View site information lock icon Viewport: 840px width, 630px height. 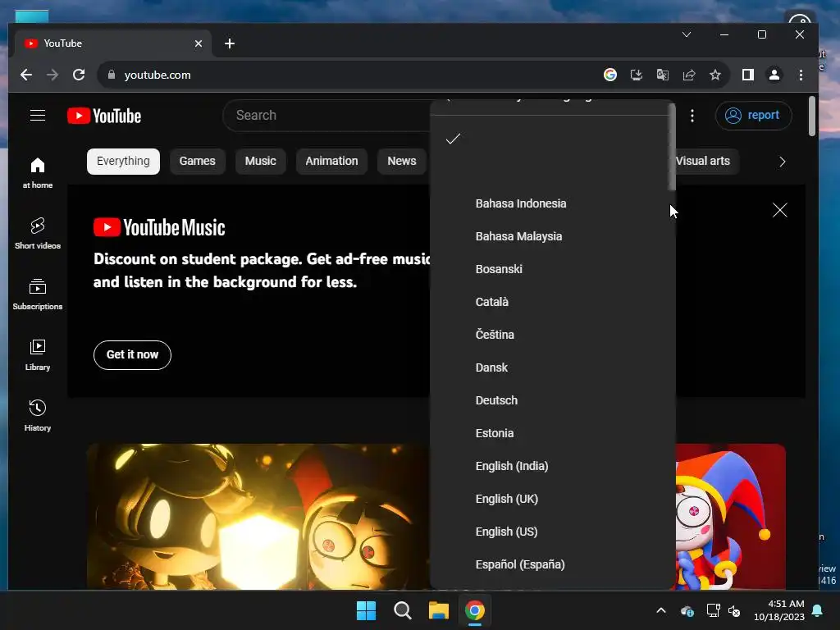tap(112, 75)
